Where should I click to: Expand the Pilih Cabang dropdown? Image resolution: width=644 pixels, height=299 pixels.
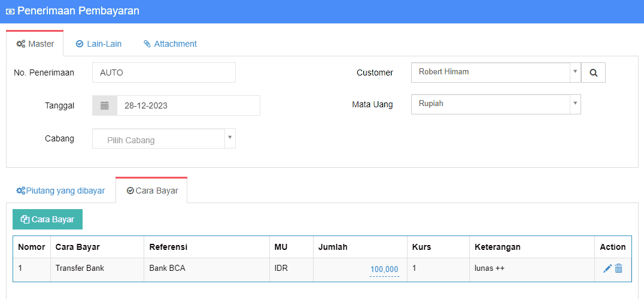[163, 139]
